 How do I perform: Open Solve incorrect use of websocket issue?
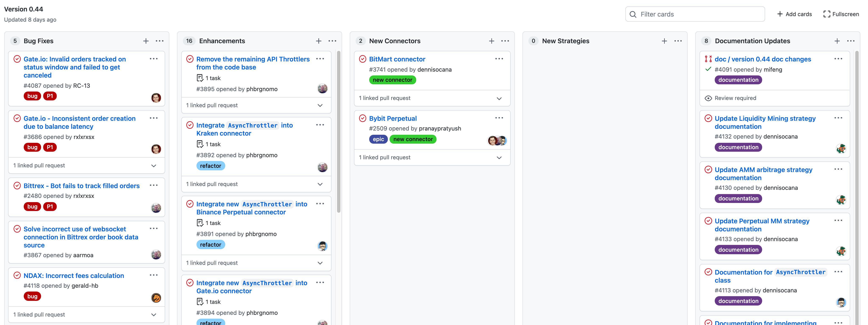pyautogui.click(x=81, y=237)
